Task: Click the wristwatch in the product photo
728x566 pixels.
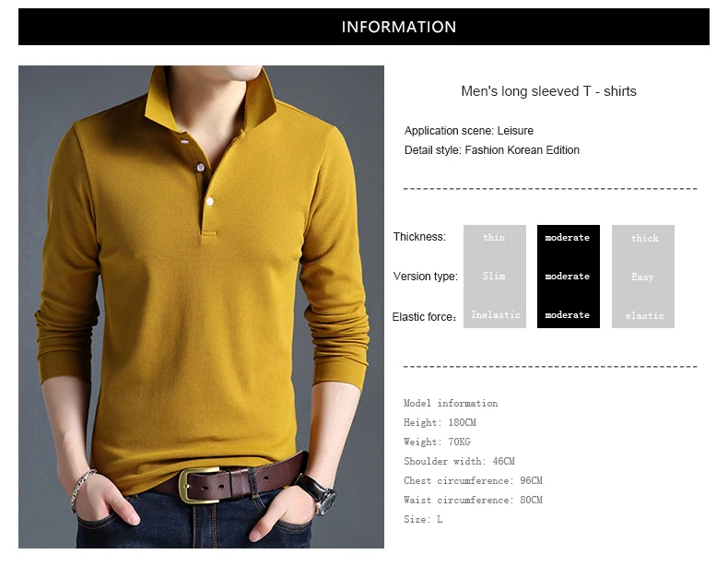Action: [x=319, y=494]
